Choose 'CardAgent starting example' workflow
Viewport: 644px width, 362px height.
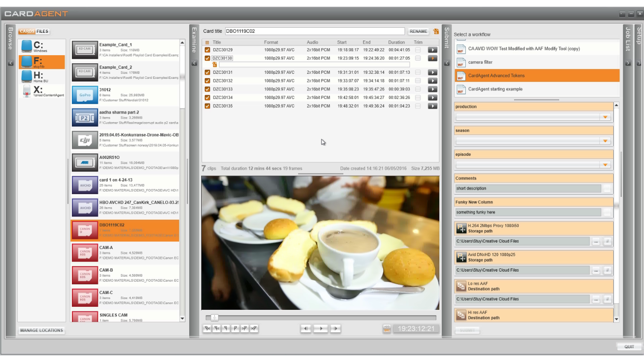click(x=537, y=89)
